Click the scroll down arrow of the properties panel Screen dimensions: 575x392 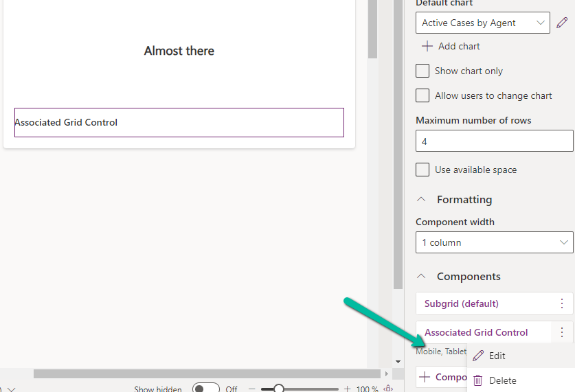point(398,362)
